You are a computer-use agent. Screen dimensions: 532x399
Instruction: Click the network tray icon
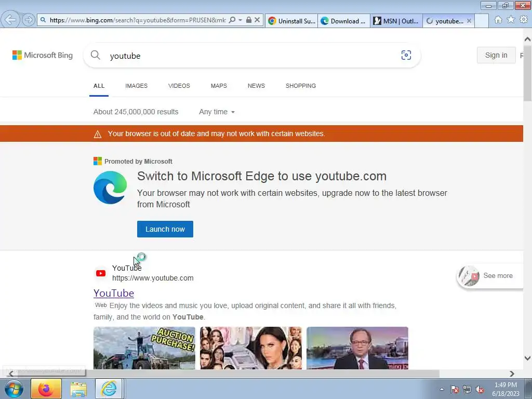pos(467,389)
